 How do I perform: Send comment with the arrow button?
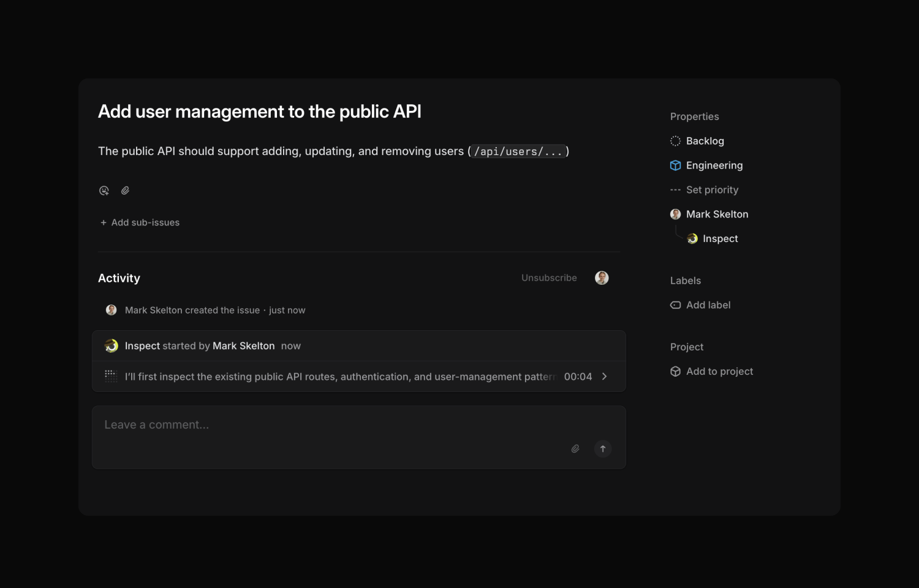pos(603,449)
